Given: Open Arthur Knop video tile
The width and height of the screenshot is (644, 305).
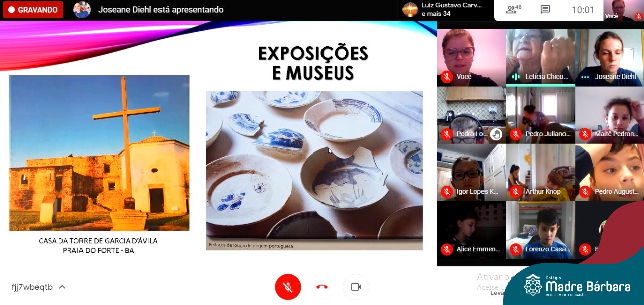Looking at the screenshot, I should tap(540, 172).
